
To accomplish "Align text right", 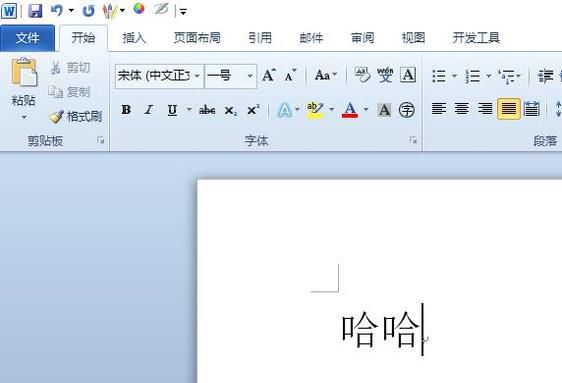I will [485, 109].
